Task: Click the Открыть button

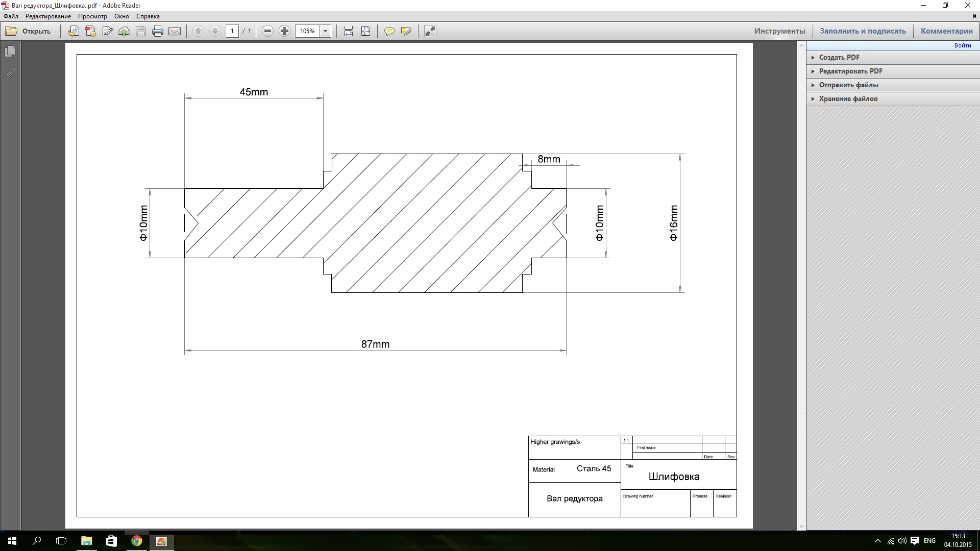Action: coord(29,31)
